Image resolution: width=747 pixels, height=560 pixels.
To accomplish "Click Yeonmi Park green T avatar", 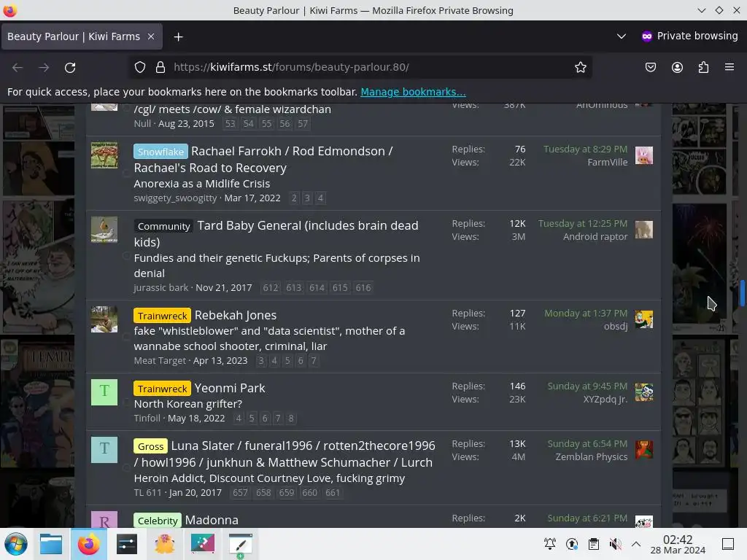I will click(104, 392).
